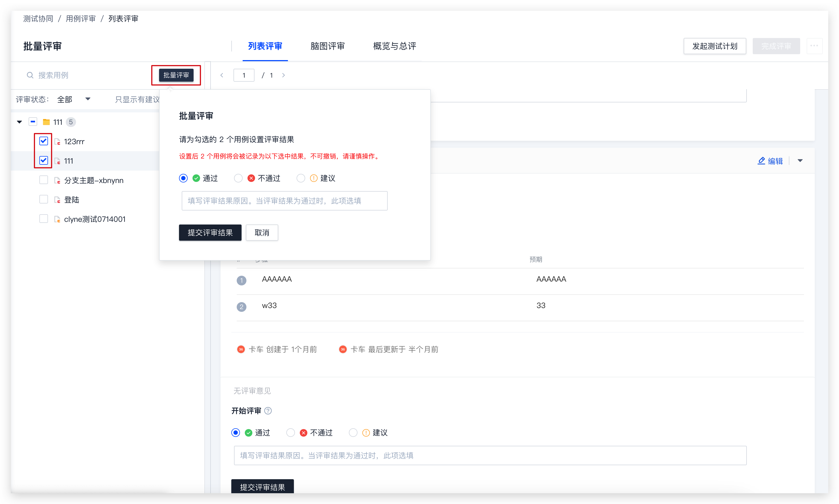
Task: Expand the dropdown arrow next to 编辑
Action: pyautogui.click(x=800, y=161)
